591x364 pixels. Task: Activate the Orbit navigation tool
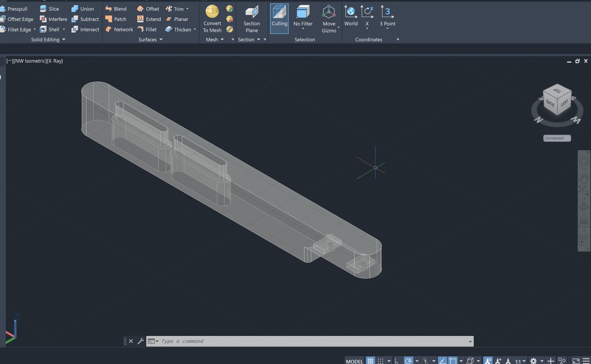(584, 207)
